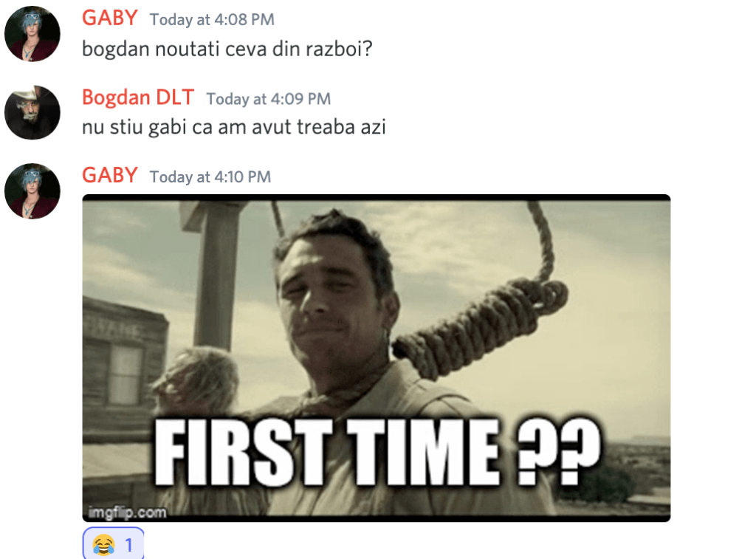This screenshot has width=756, height=559.
Task: Open the GABY username at 4:08 PM
Action: (x=110, y=18)
